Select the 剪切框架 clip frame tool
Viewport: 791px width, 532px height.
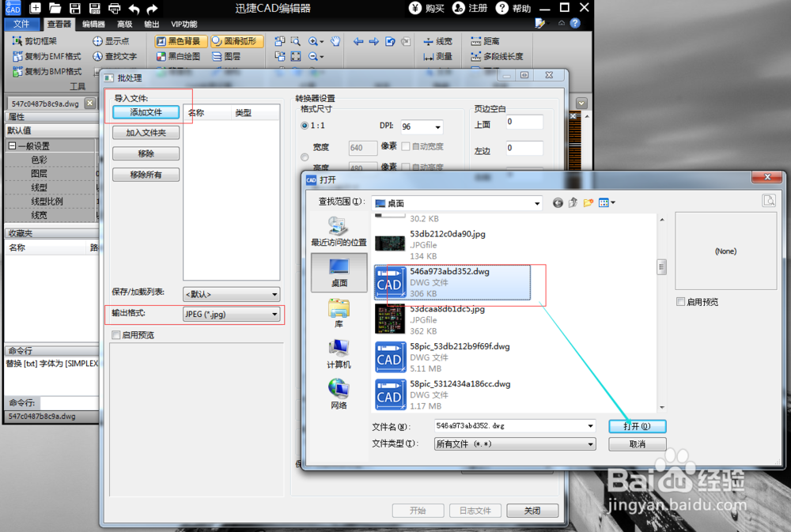[35, 41]
